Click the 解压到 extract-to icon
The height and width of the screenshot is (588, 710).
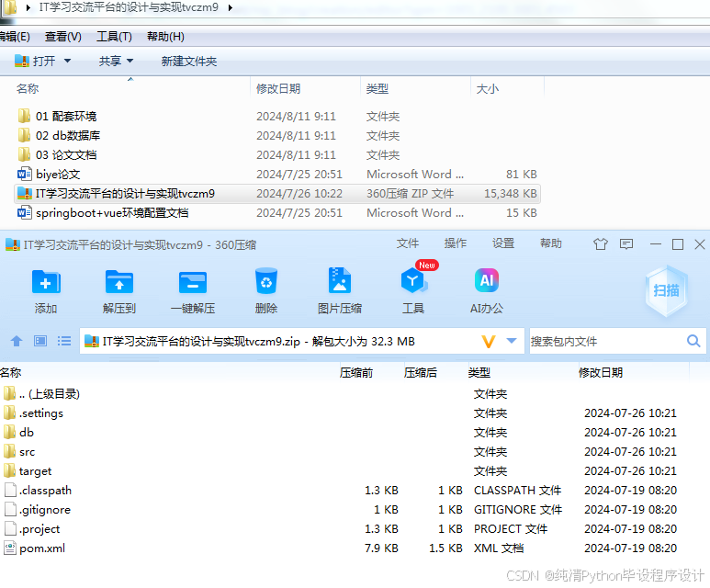coord(119,282)
